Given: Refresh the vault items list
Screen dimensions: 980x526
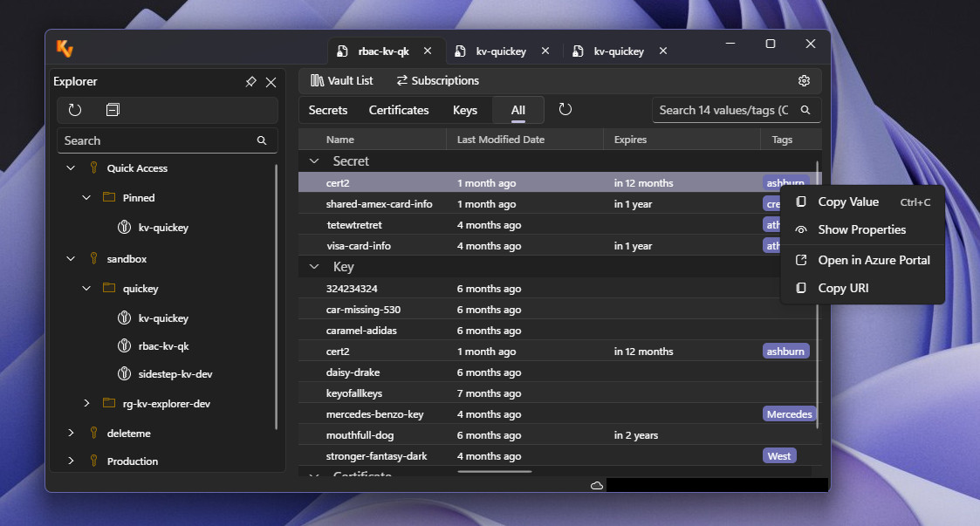Looking at the screenshot, I should pyautogui.click(x=565, y=110).
